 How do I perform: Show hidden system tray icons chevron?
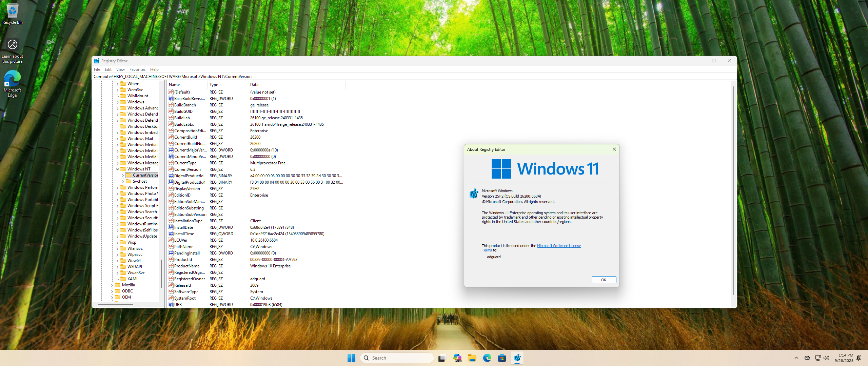pos(796,358)
